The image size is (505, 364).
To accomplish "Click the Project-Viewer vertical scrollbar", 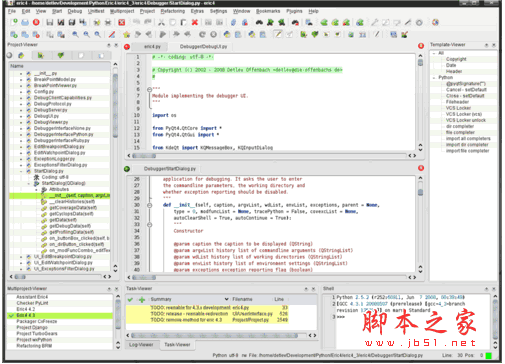I will click(115, 166).
